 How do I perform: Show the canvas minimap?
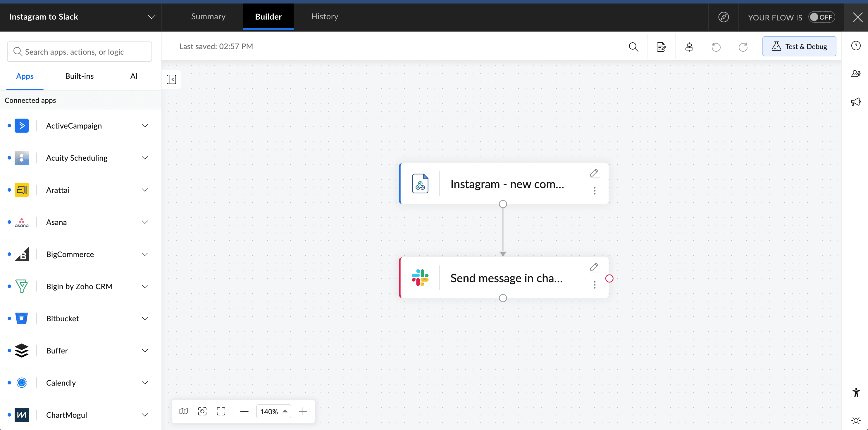[184, 411]
